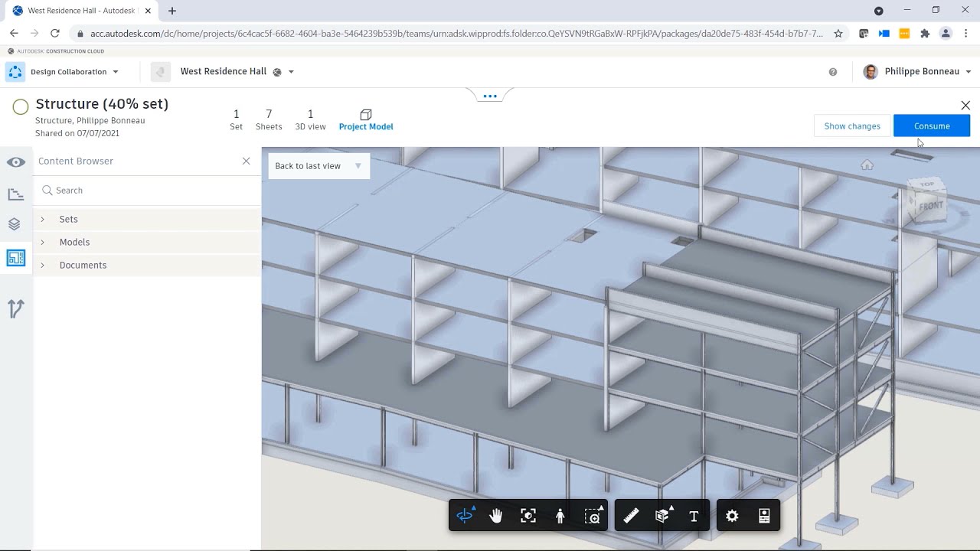Open the Design Collaboration module dropdown
Viewport: 980px width, 551px height.
click(116, 72)
